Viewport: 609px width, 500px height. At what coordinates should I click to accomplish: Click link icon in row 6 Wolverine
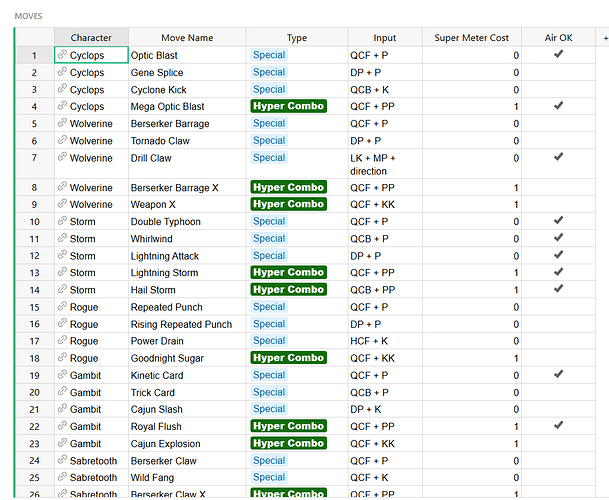[x=62, y=140]
